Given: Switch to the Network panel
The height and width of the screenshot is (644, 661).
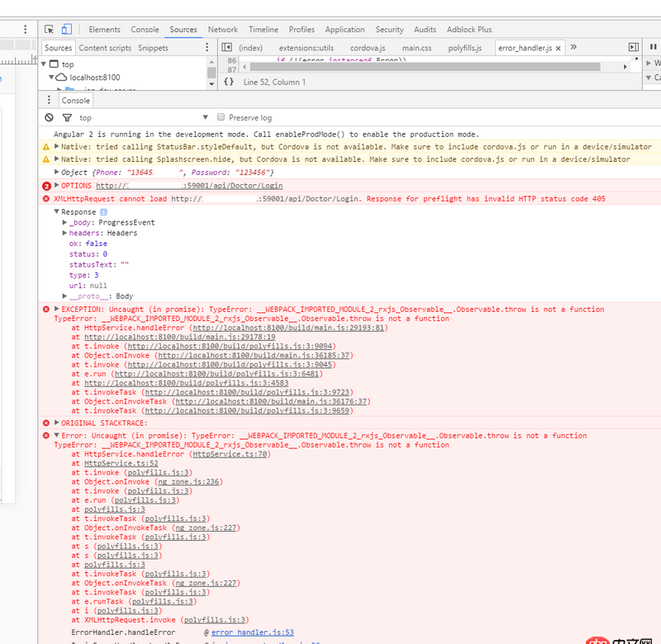Looking at the screenshot, I should point(222,29).
